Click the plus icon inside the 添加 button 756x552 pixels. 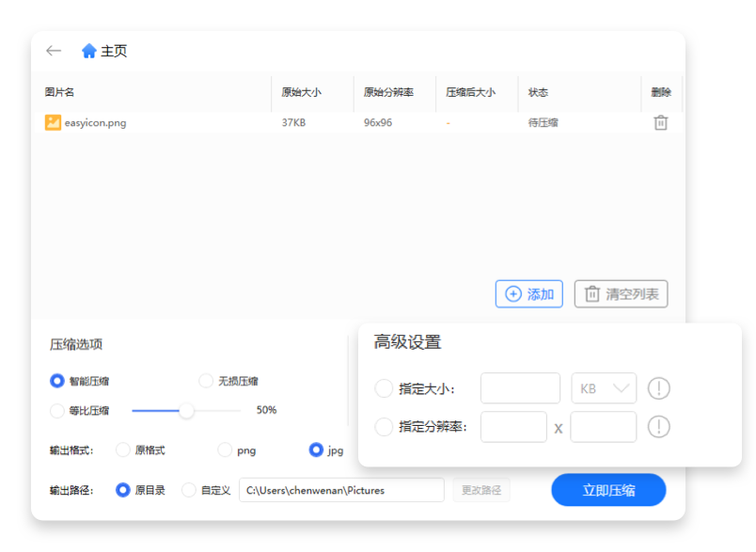click(512, 293)
